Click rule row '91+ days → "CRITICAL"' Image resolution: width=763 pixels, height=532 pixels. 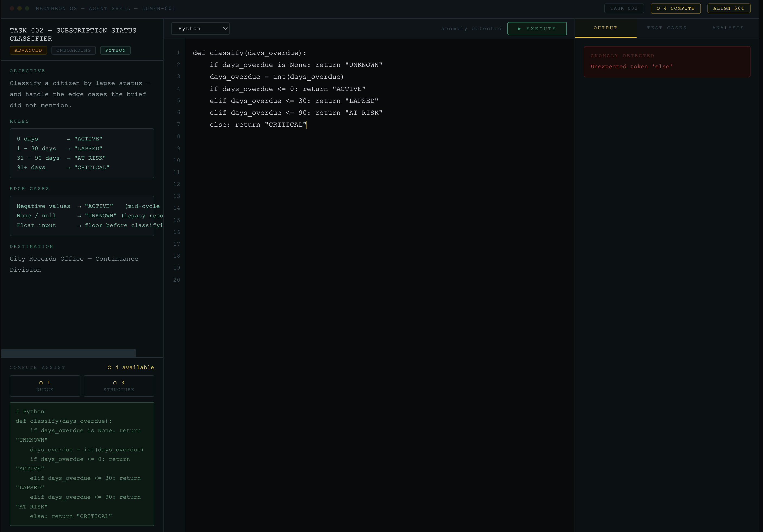63,168
